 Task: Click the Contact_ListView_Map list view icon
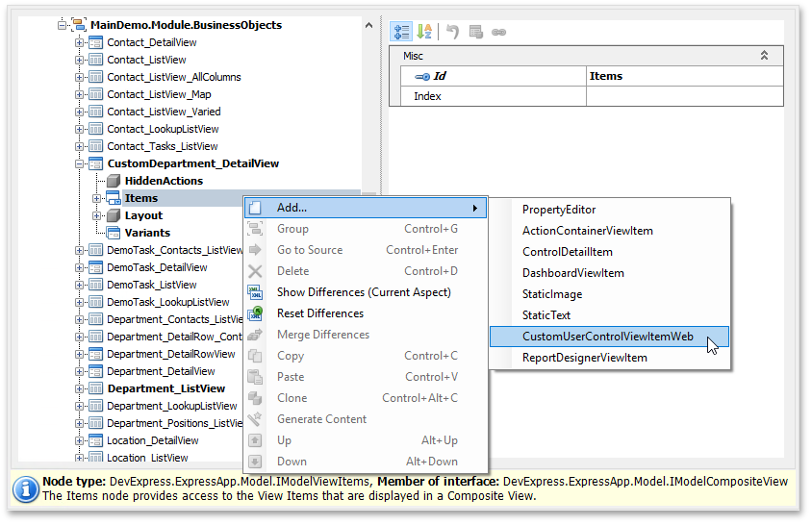tap(95, 94)
